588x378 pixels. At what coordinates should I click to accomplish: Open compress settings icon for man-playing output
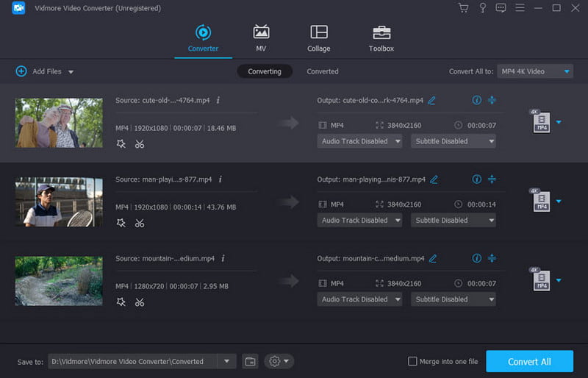[x=492, y=179]
